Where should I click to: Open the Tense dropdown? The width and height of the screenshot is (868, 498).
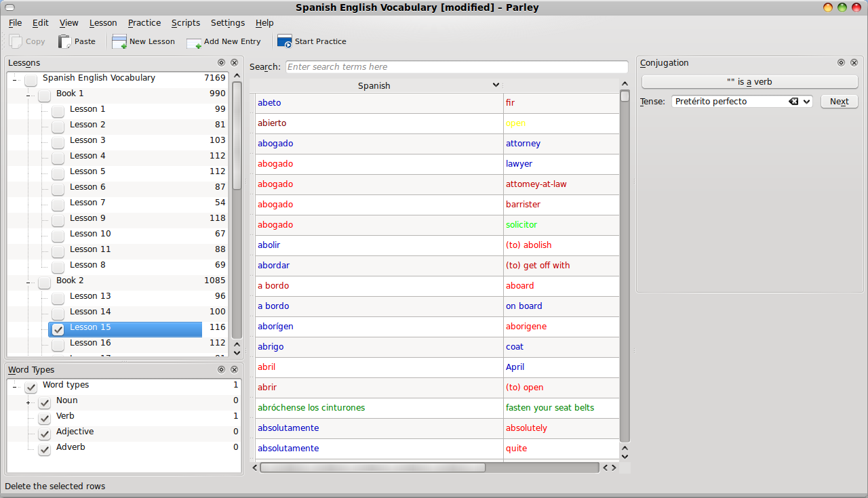806,101
